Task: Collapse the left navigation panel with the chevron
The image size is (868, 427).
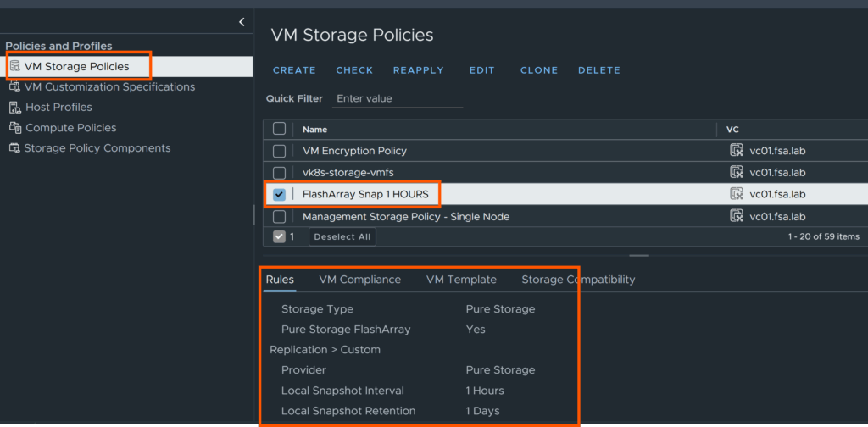Action: pos(242,22)
